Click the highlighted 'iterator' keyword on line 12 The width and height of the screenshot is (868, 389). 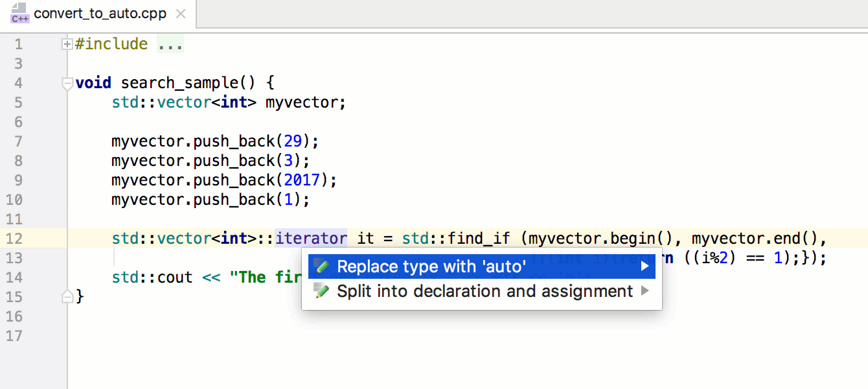311,239
